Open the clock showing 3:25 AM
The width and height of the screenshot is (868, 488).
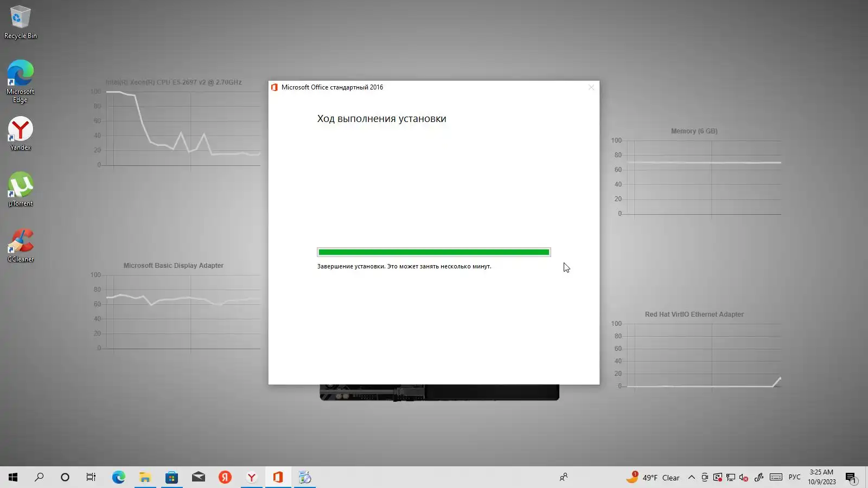click(821, 477)
